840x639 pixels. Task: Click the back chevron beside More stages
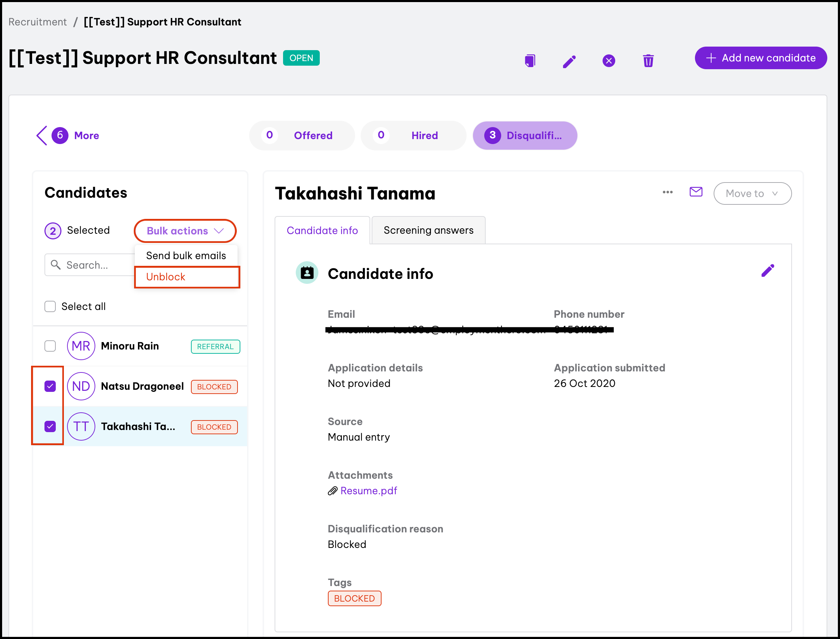pos(42,136)
